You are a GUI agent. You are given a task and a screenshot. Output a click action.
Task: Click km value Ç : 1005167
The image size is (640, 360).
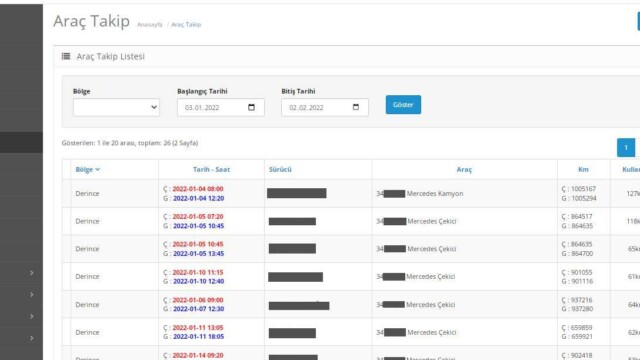578,189
